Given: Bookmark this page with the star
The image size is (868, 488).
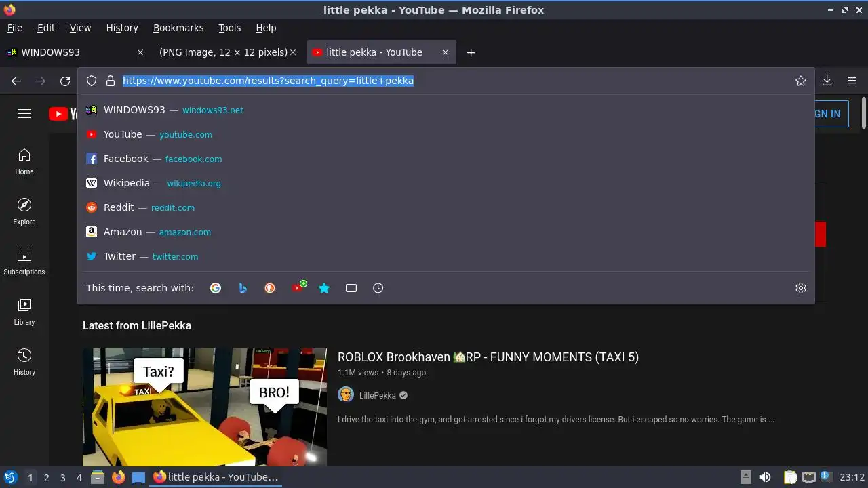Looking at the screenshot, I should [x=801, y=81].
